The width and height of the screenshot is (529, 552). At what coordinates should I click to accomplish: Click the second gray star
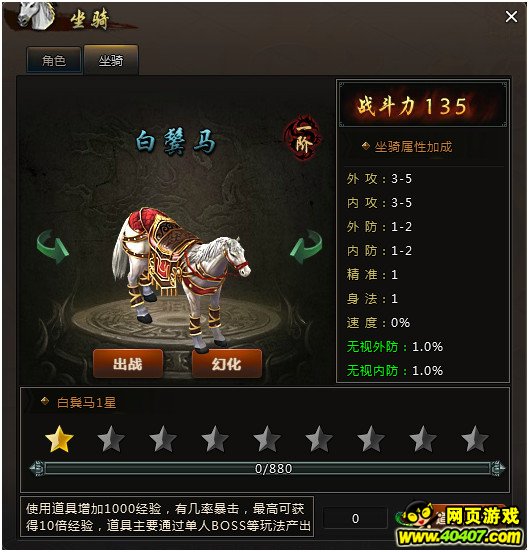tap(111, 438)
